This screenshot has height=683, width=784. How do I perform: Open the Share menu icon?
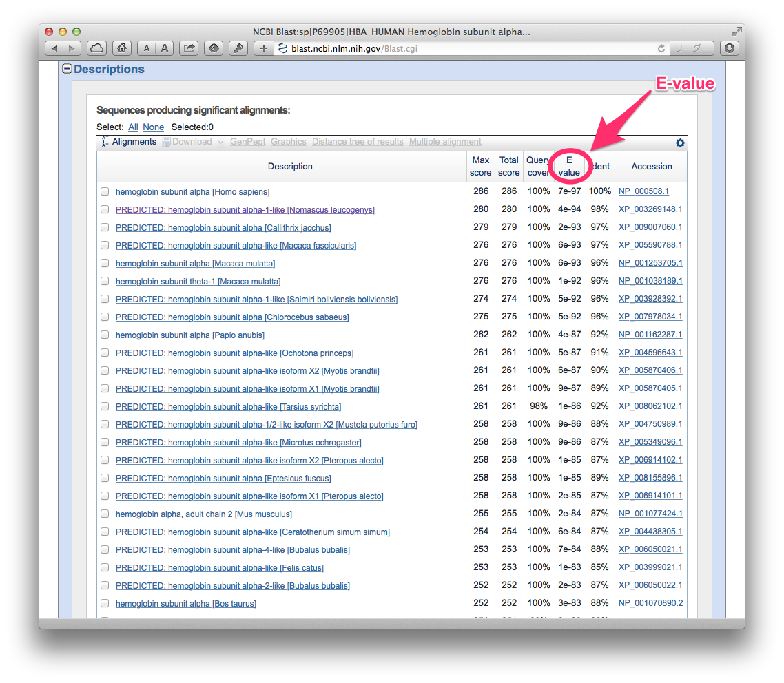(190, 48)
